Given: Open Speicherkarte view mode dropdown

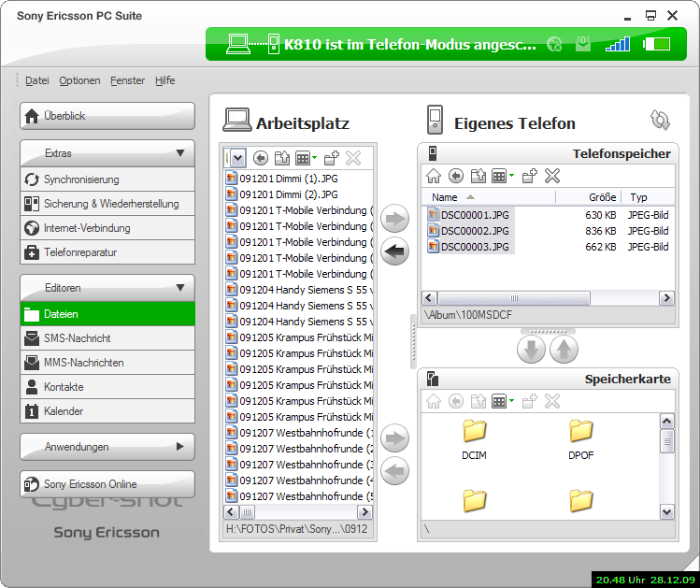Looking at the screenshot, I should click(503, 401).
